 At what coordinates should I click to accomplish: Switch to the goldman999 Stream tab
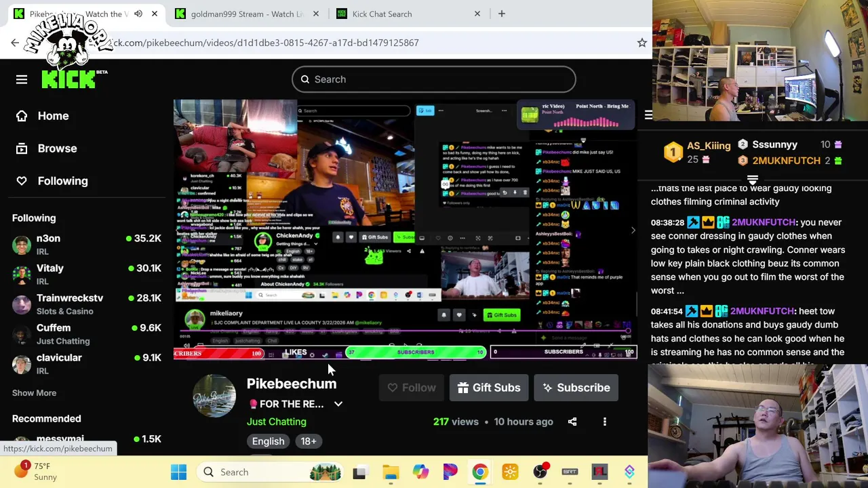[247, 14]
